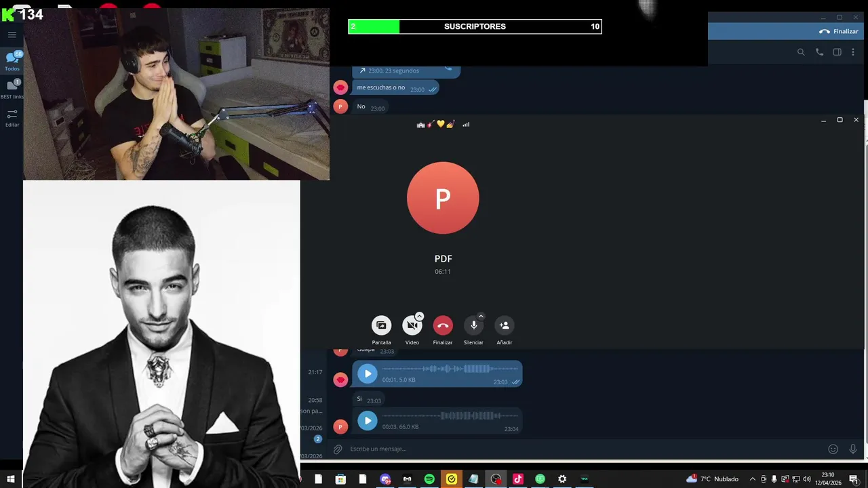Share screen with the Pantalla button
868x488 pixels.
pyautogui.click(x=381, y=325)
